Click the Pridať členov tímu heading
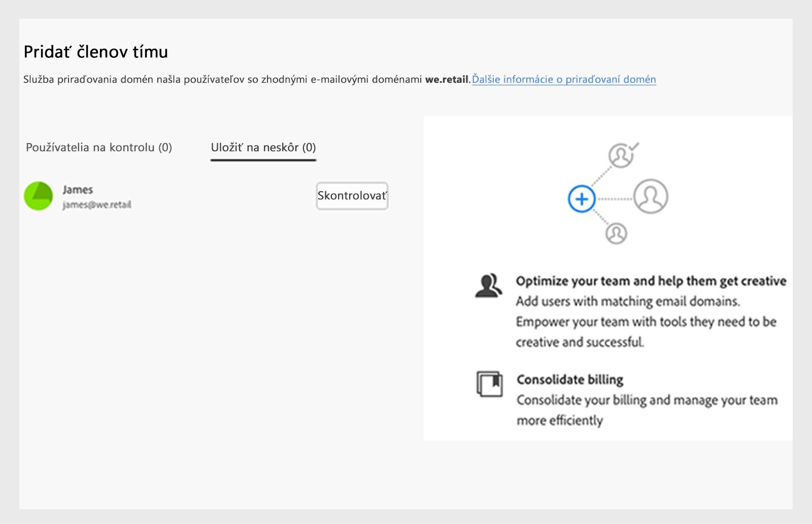The image size is (812, 524). pyautogui.click(x=96, y=52)
